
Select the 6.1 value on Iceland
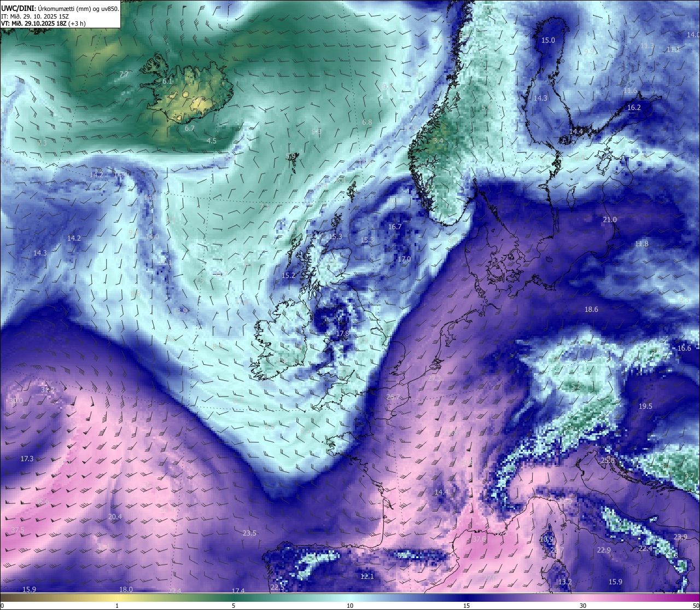click(167, 81)
